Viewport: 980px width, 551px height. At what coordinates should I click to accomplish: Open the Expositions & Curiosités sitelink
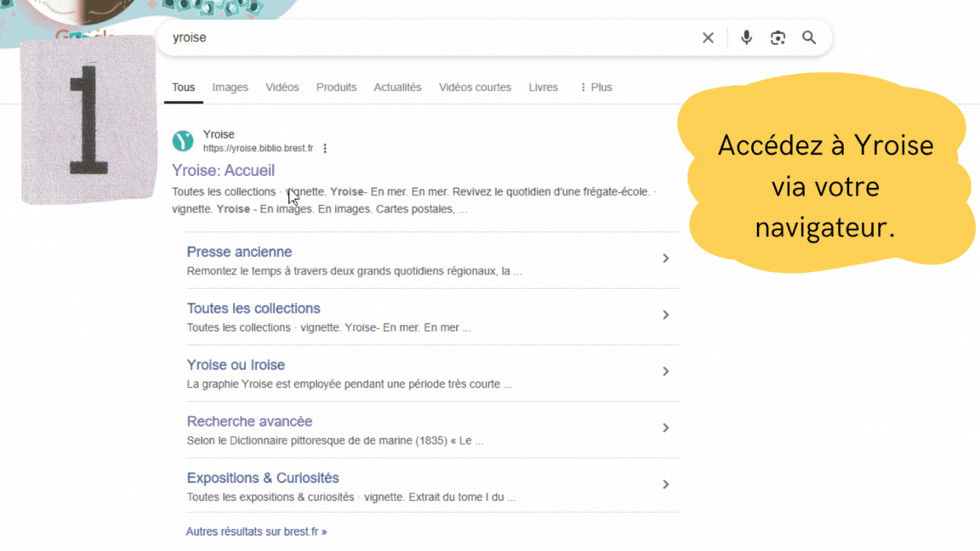pos(263,478)
